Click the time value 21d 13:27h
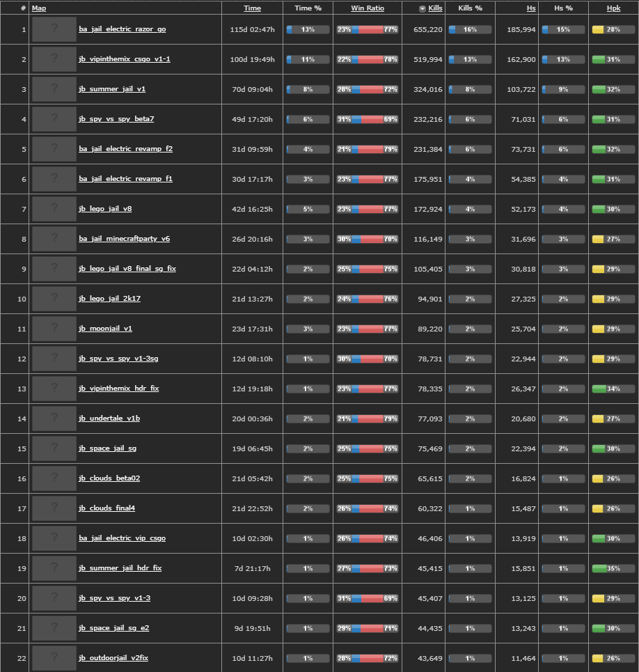The image size is (639, 672). [252, 299]
